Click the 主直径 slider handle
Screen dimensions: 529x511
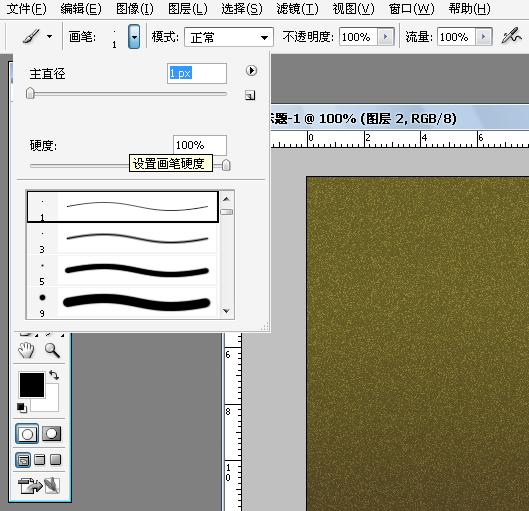click(30, 93)
